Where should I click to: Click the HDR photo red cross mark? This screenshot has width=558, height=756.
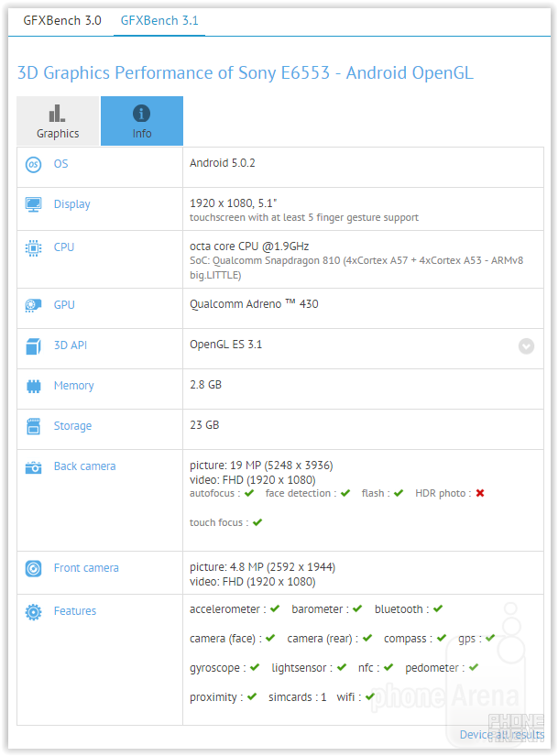click(480, 493)
